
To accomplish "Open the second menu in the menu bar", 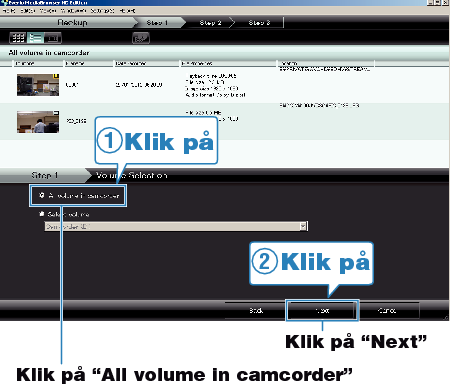I will click(x=28, y=11).
